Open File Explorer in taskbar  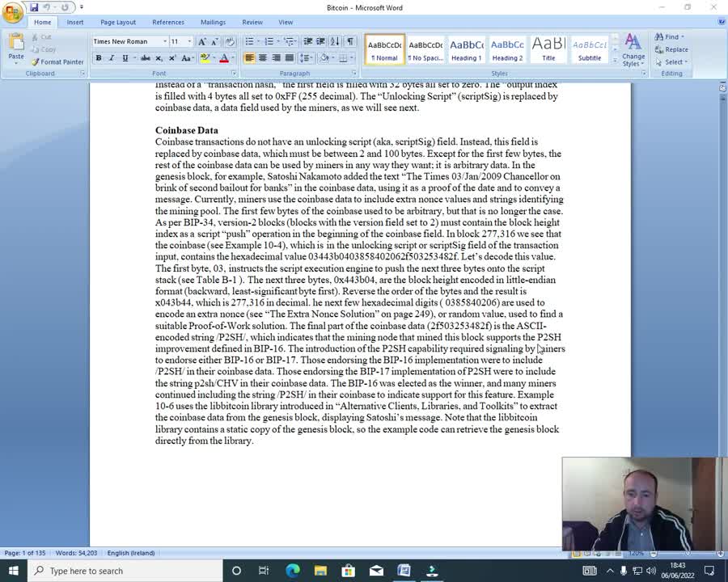point(320,571)
